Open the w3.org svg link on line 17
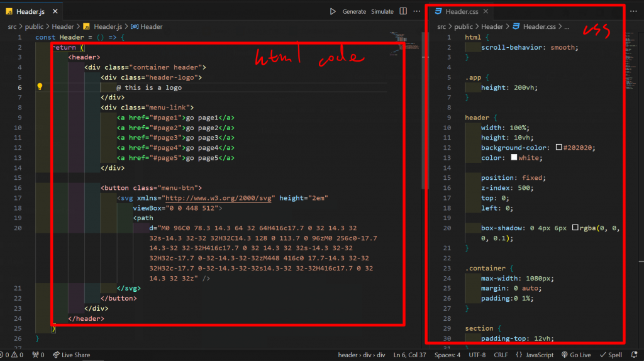This screenshot has height=361, width=644. [x=218, y=198]
